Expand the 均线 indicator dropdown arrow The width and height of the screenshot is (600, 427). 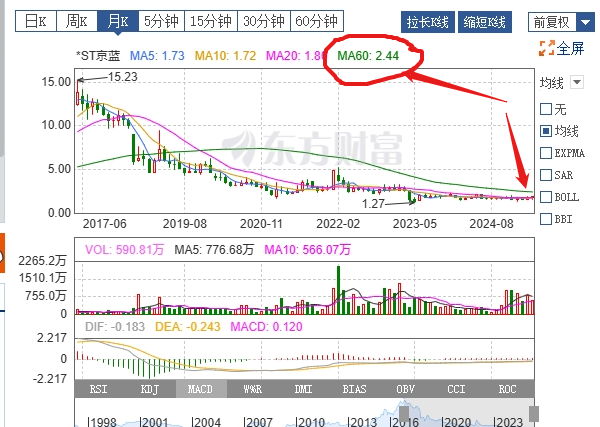click(577, 82)
